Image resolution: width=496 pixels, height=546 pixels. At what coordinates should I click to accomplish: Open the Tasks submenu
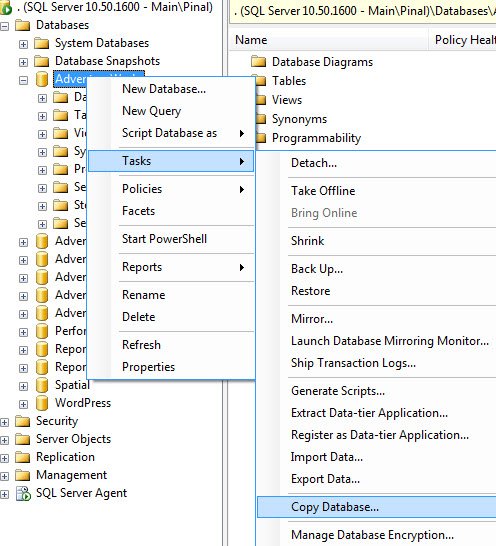point(171,161)
